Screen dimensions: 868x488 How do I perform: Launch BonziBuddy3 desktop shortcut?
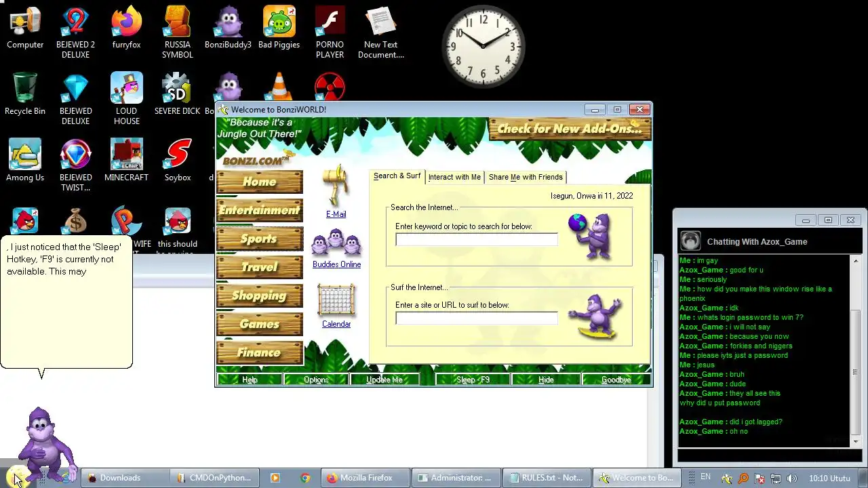point(228,28)
